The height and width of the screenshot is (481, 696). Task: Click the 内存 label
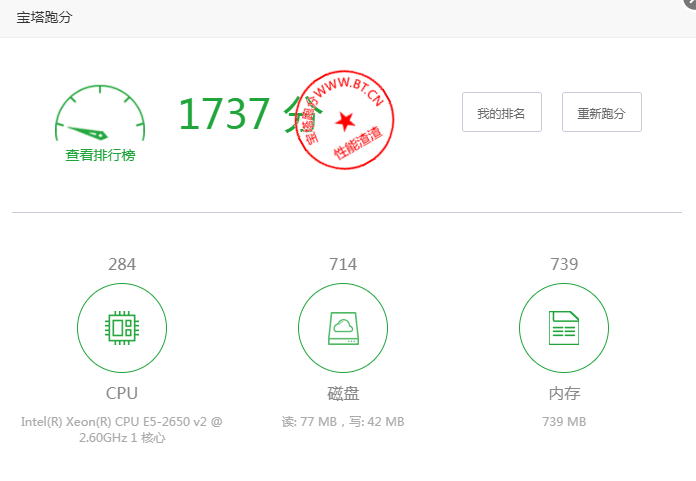pyautogui.click(x=564, y=393)
